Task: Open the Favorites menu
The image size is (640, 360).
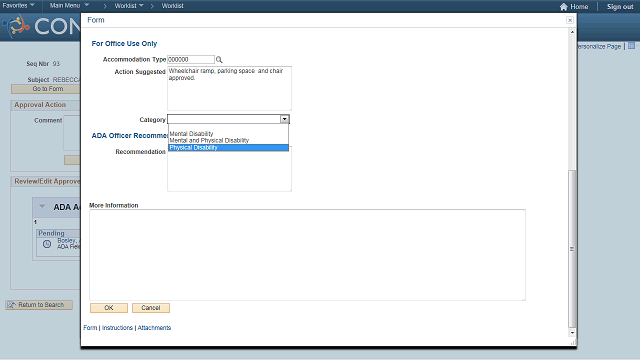Action: click(x=18, y=6)
